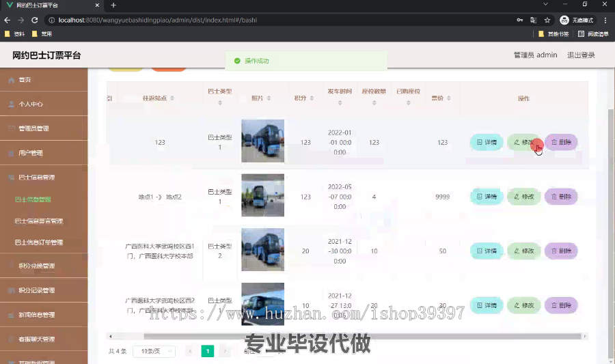This screenshot has height=364, width=615.
Task: Open the password key icon in address bar
Action: coord(520,20)
